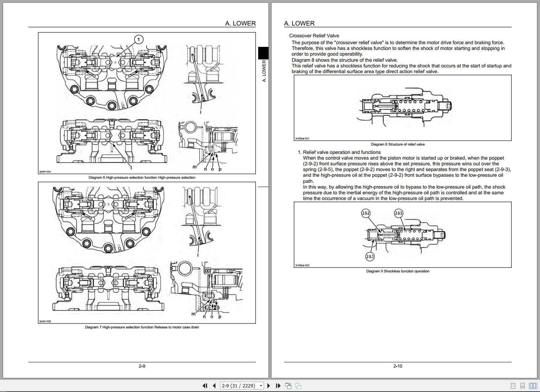Screen dimensions: 540x392
Task: Go forward in the page navigation history
Action: (298, 386)
